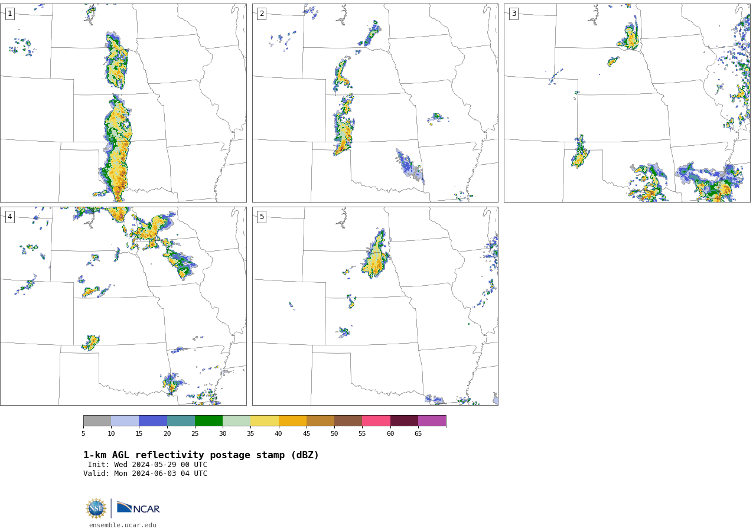Select the blue 15-20 dBZ swatch

tap(153, 421)
